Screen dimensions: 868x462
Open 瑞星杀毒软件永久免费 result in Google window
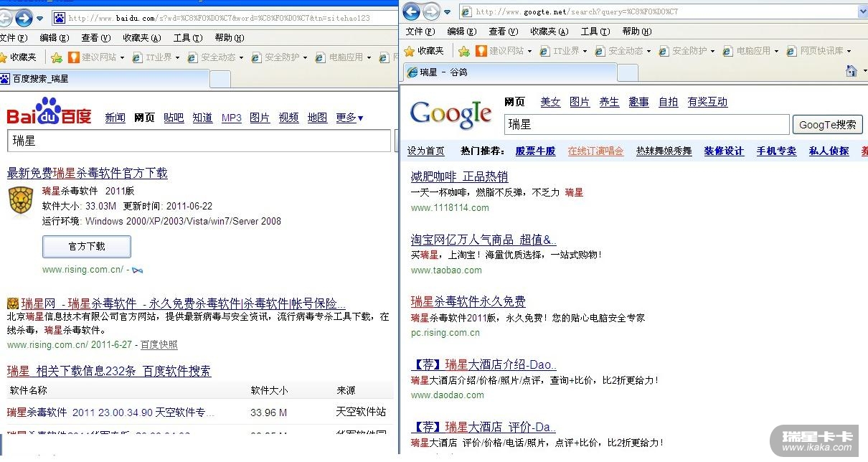[x=468, y=301]
